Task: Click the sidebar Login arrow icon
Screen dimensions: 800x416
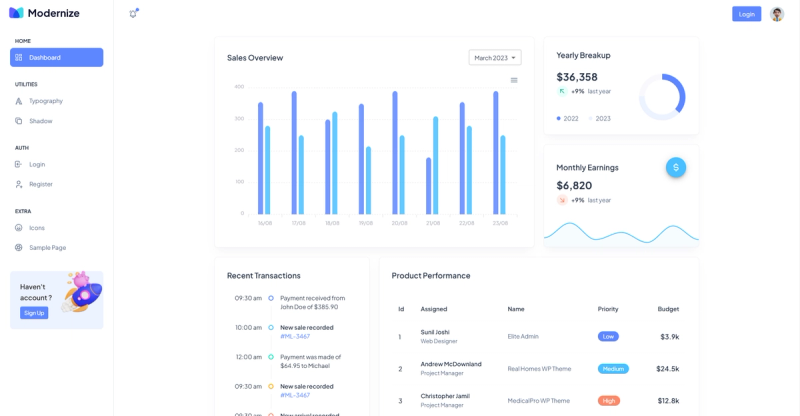Action: [19, 164]
